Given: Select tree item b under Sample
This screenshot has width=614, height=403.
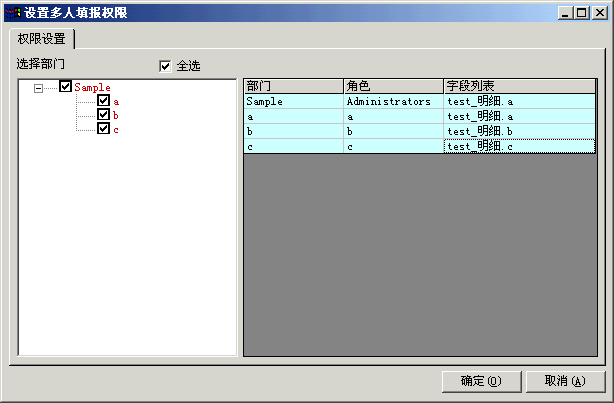Looking at the screenshot, I should click(x=116, y=115).
